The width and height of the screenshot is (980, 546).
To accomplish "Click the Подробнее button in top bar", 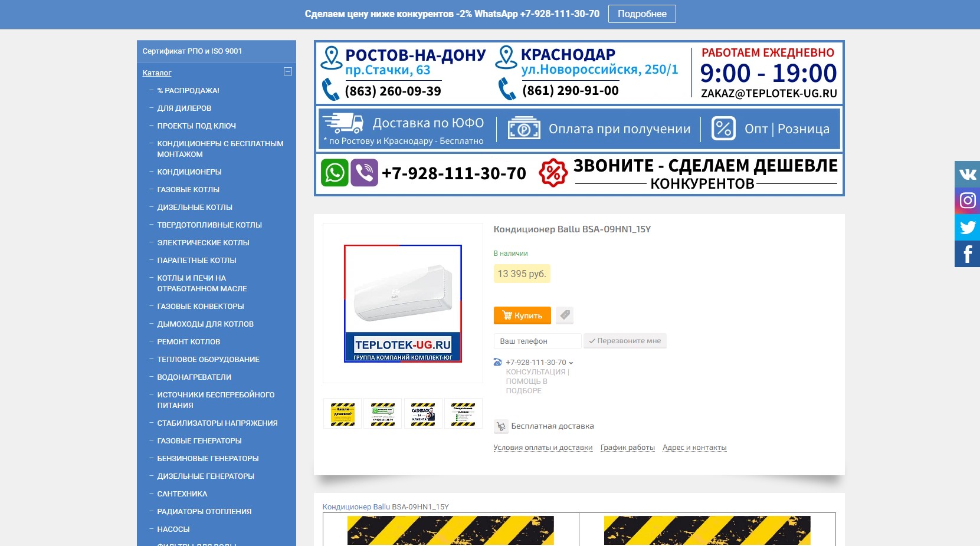I will (642, 14).
